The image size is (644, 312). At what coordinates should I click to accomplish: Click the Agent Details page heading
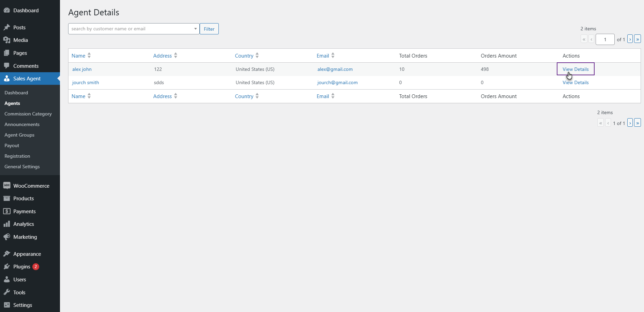(x=94, y=12)
